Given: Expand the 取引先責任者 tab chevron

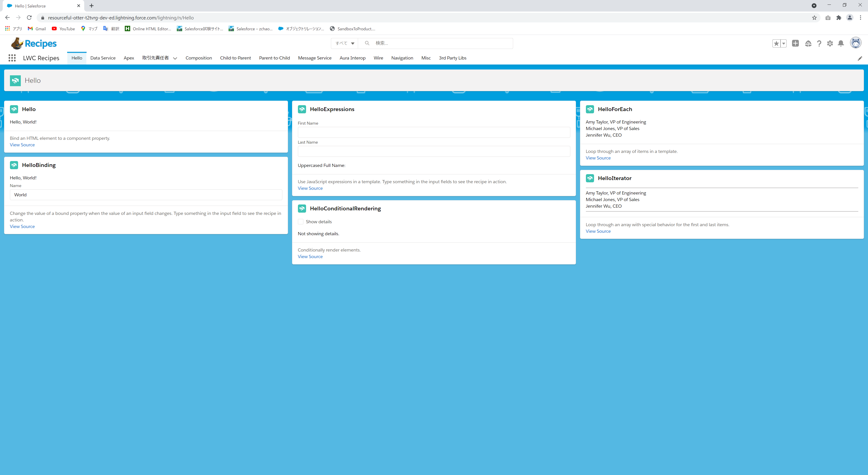Looking at the screenshot, I should click(175, 58).
